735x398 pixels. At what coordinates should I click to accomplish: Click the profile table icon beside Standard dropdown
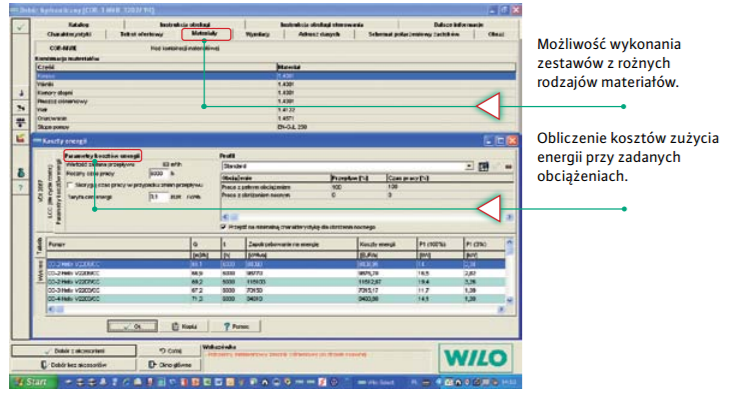click(483, 166)
